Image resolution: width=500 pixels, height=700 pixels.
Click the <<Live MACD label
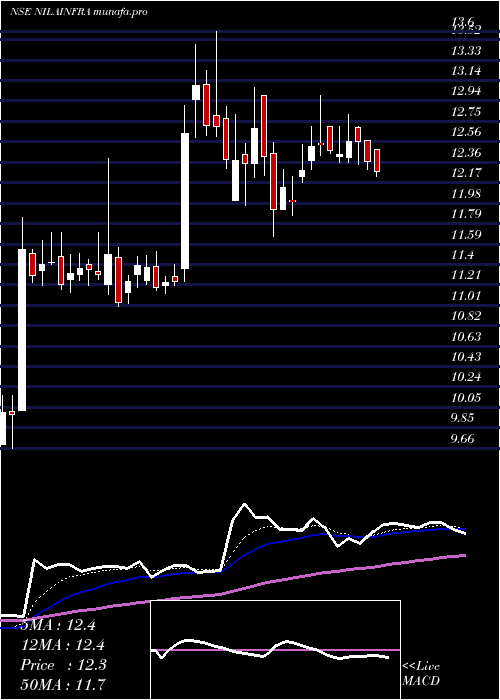pos(421,674)
